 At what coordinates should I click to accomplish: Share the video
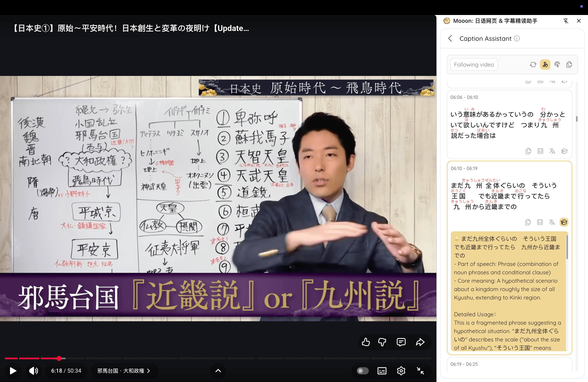click(x=420, y=342)
